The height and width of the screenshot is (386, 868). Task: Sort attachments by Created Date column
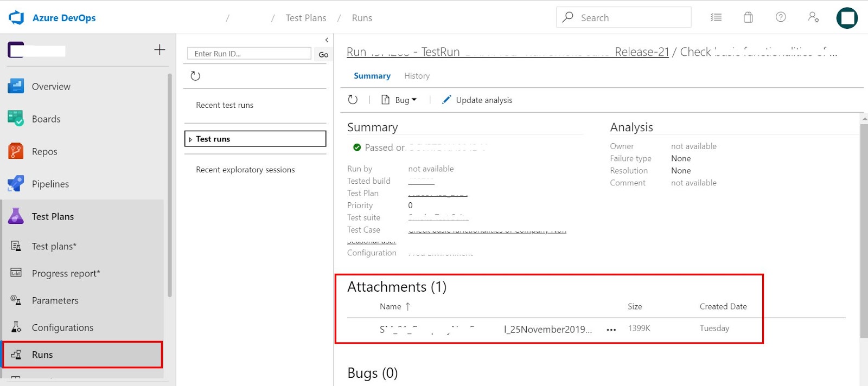[723, 306]
